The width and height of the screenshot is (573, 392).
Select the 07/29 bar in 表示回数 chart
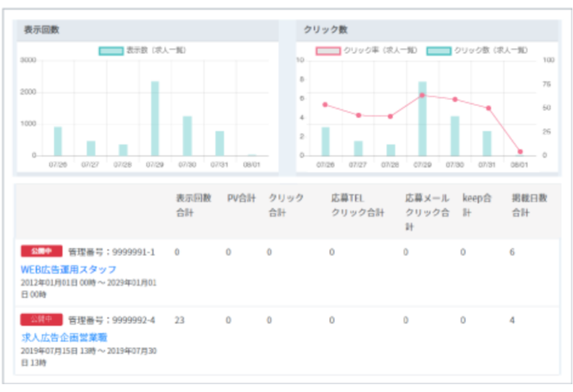(155, 118)
